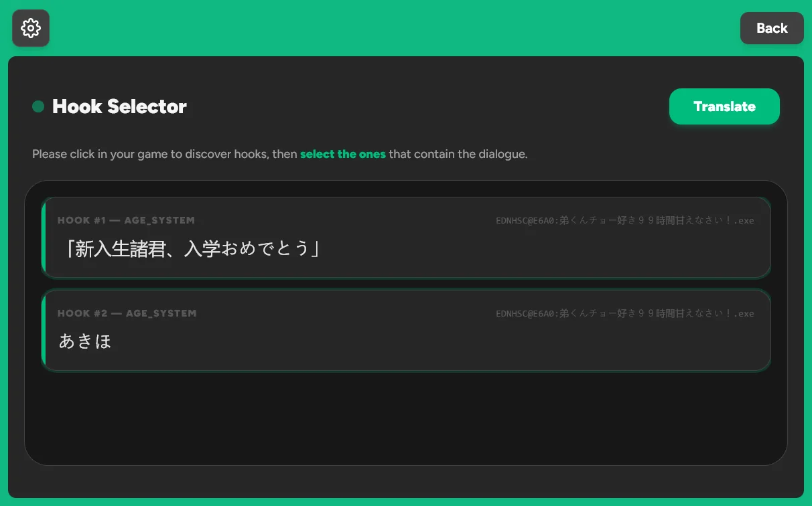Viewport: 812px width, 506px height.
Task: Click the Hook Selector heading
Action: [119, 106]
